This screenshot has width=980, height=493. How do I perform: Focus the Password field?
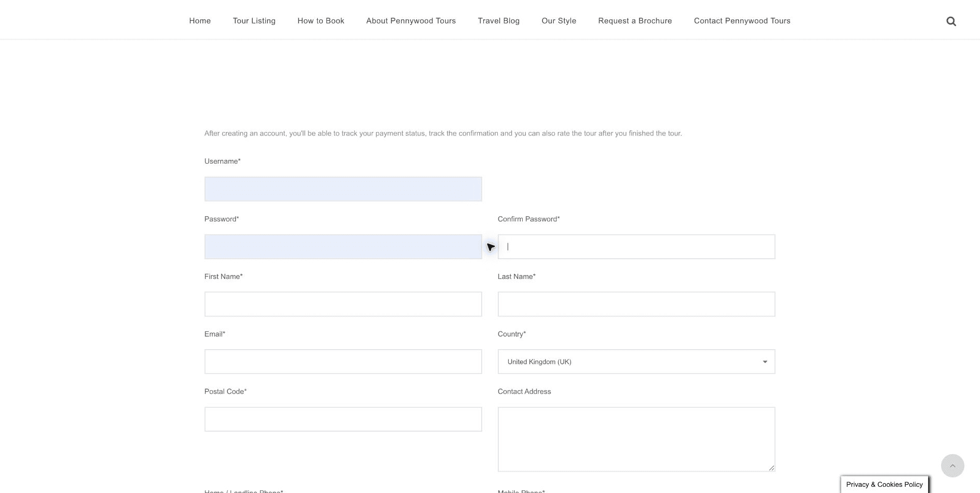343,247
